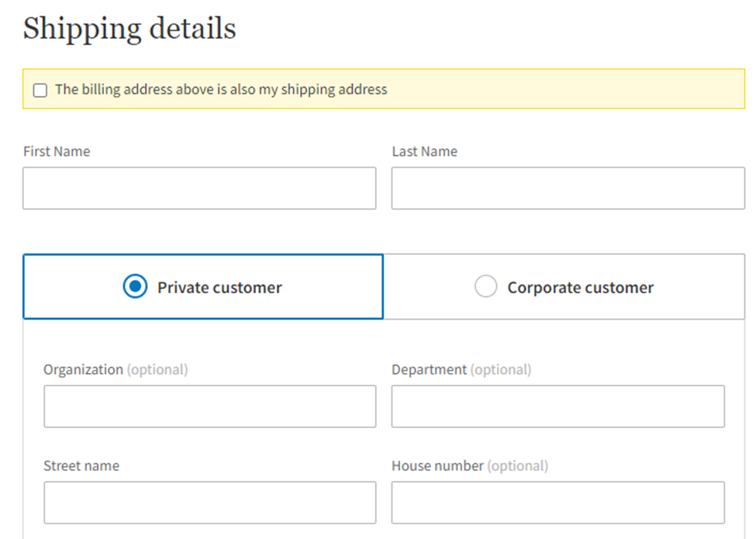Click the 'Last Name' field label

tap(424, 152)
